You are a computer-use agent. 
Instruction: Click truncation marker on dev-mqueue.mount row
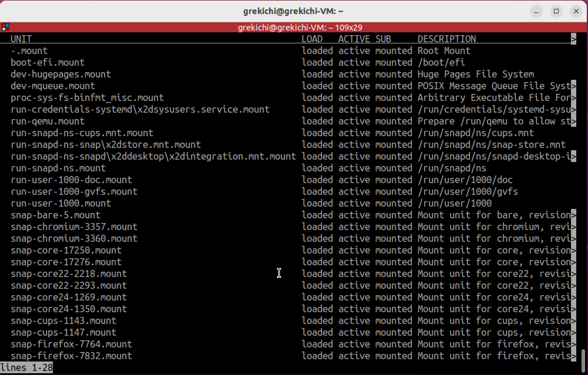(573, 86)
